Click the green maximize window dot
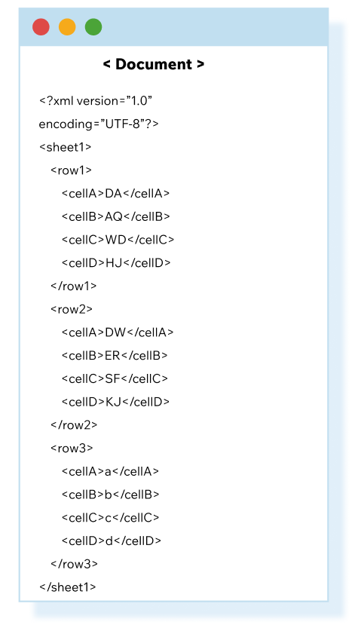The image size is (364, 631). point(93,27)
